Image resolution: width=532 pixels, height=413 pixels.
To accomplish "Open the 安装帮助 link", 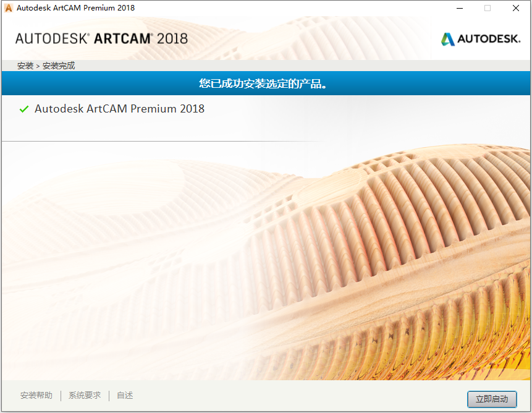I will tap(36, 395).
